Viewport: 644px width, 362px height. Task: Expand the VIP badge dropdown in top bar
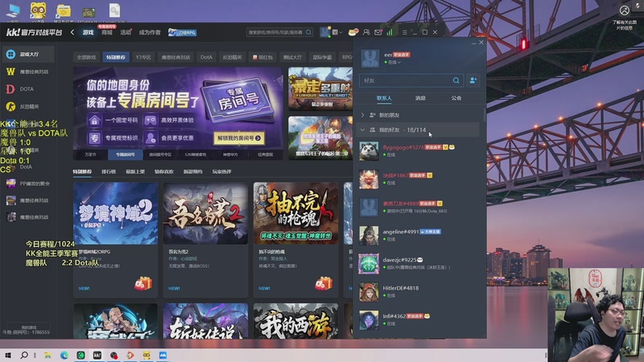coord(337,32)
